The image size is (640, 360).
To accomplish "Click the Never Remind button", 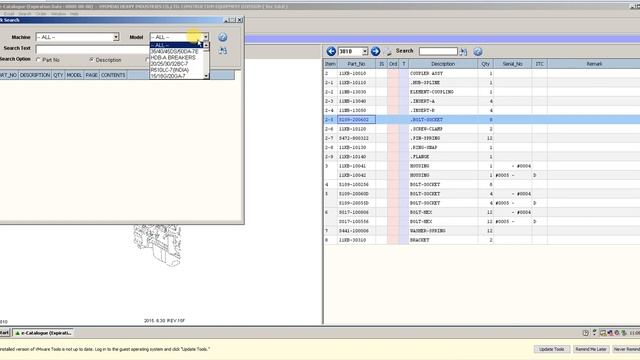I will point(627,349).
